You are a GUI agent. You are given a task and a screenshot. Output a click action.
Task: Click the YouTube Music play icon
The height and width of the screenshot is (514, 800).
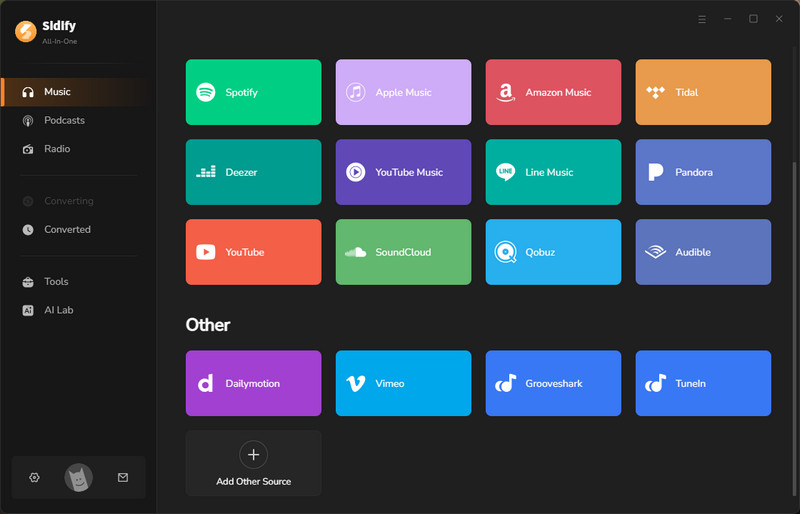356,172
